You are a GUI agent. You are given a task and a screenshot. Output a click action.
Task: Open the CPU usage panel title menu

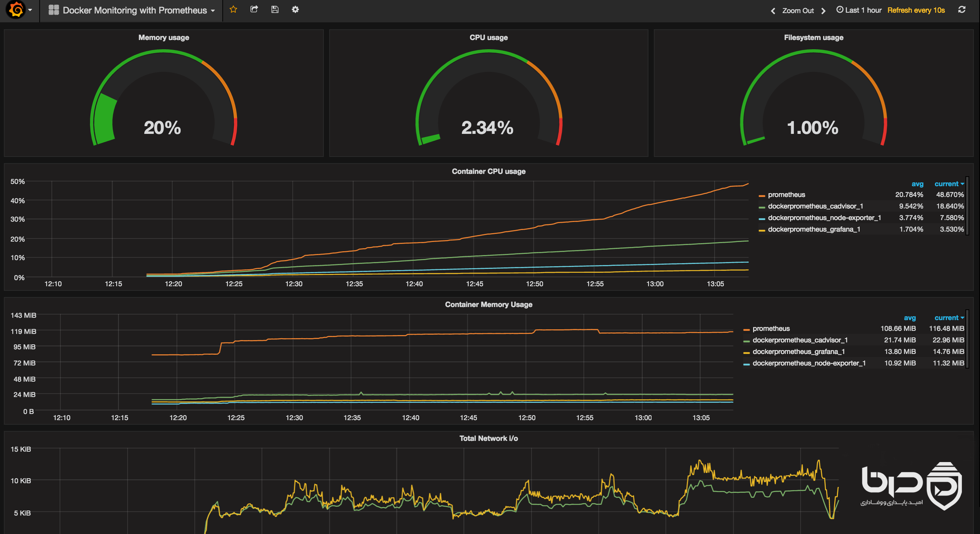pyautogui.click(x=488, y=38)
